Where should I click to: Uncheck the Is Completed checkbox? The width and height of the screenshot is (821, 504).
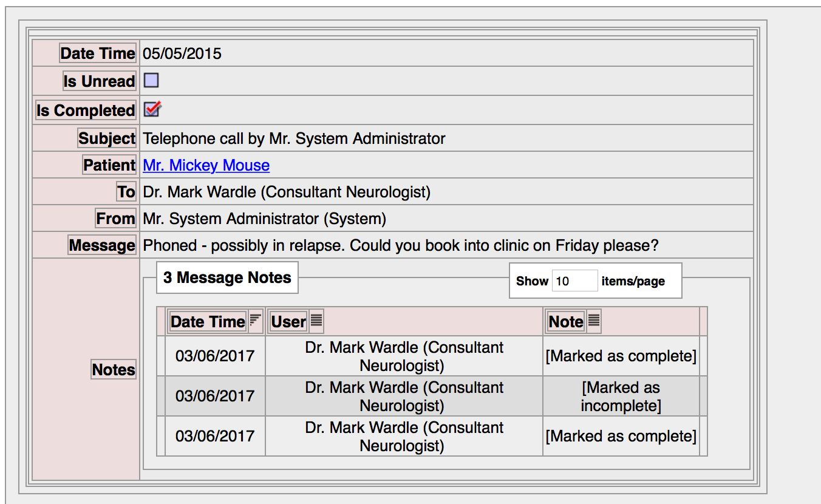(x=152, y=109)
